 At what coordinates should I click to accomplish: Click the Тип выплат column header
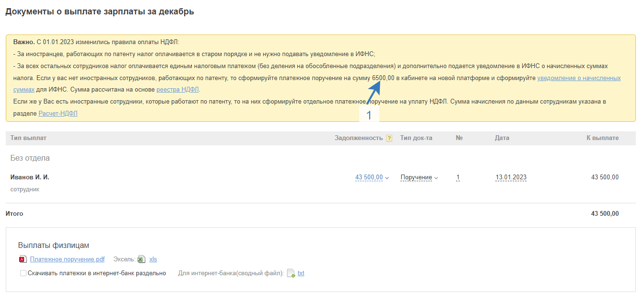pyautogui.click(x=28, y=138)
